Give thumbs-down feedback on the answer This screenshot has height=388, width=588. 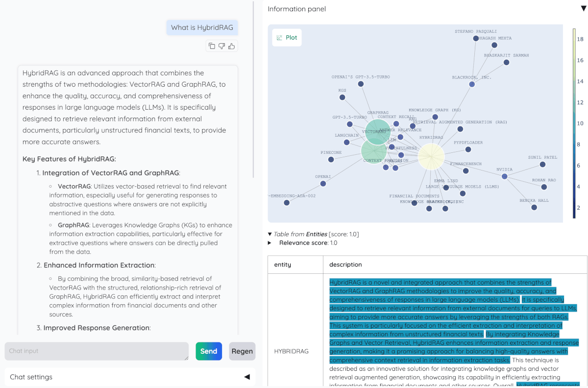221,46
